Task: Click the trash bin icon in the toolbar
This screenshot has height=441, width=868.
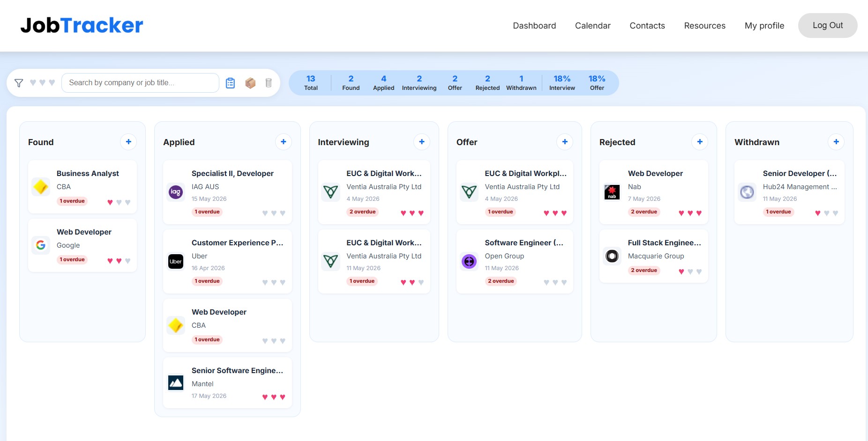Action: click(x=269, y=83)
